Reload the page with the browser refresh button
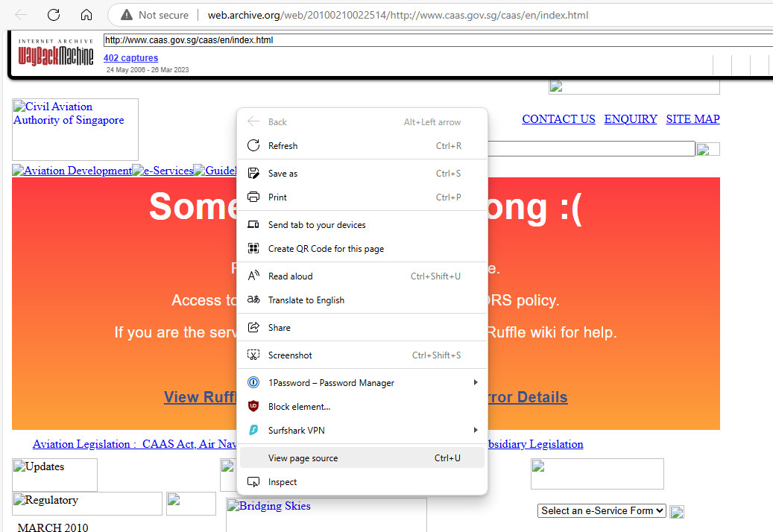The height and width of the screenshot is (532, 773). click(x=54, y=15)
